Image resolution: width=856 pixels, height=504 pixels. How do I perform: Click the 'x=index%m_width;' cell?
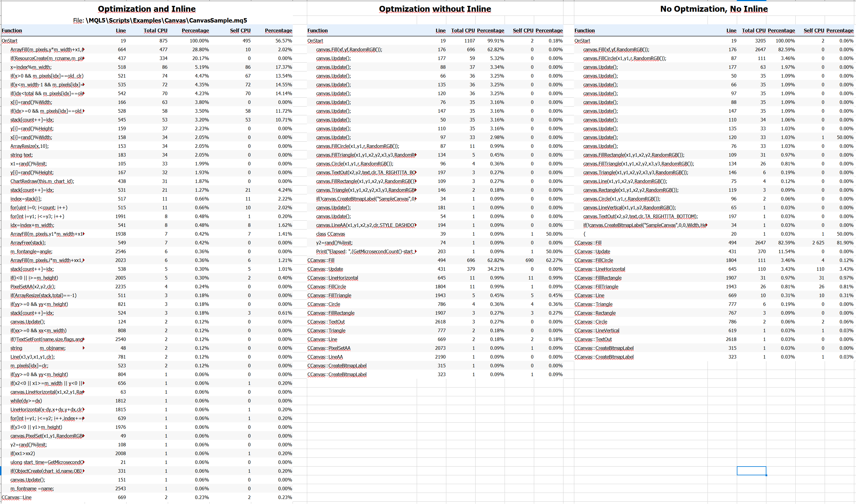pyautogui.click(x=31, y=67)
